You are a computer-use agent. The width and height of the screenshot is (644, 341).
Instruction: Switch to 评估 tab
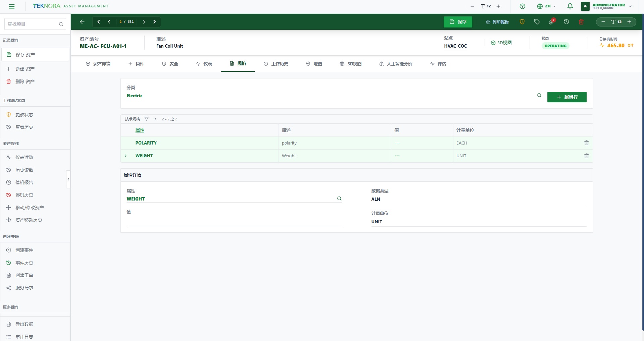438,64
